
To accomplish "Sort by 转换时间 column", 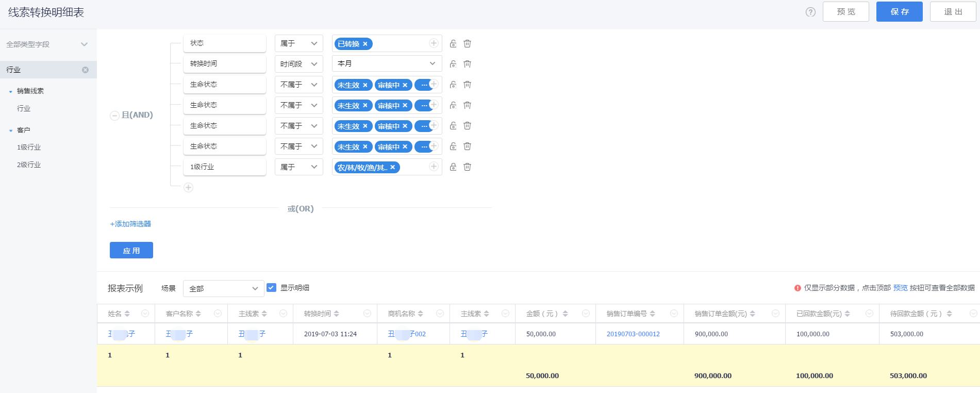I will pos(337,314).
